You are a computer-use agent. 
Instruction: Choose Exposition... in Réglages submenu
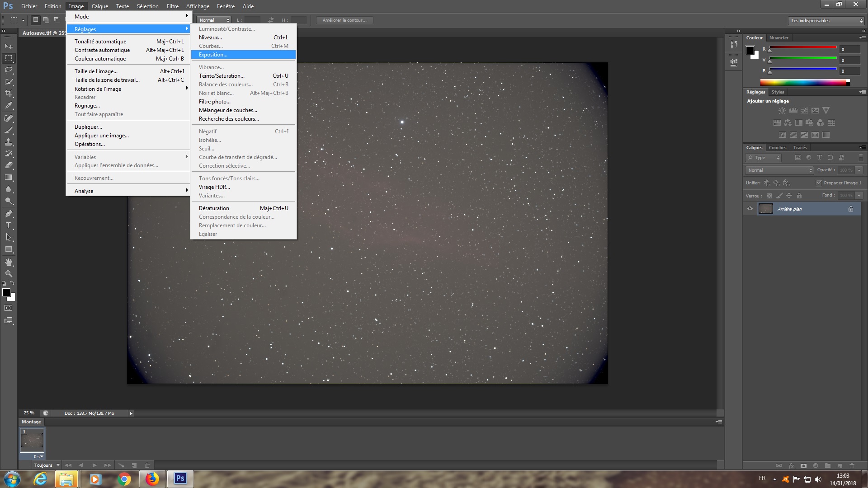(213, 55)
